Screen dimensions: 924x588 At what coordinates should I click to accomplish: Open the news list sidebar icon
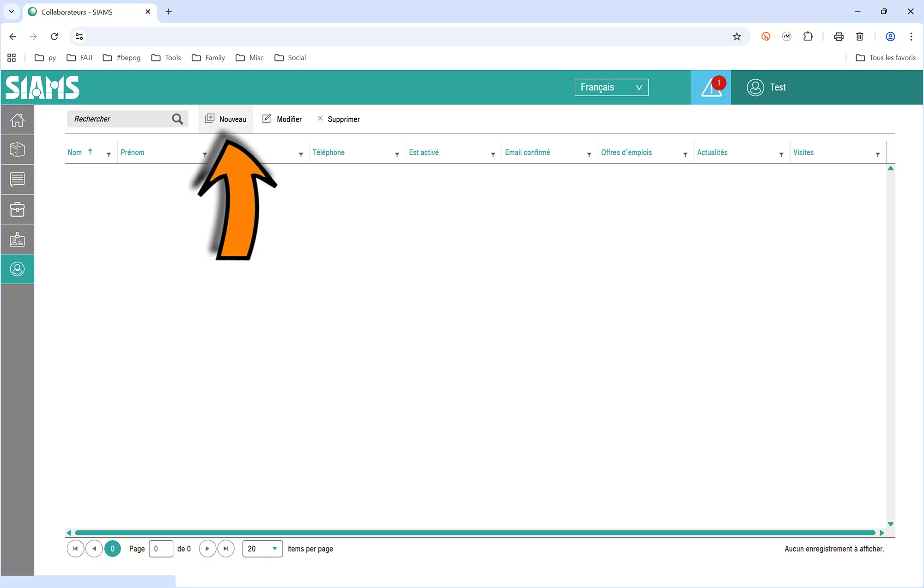17,179
